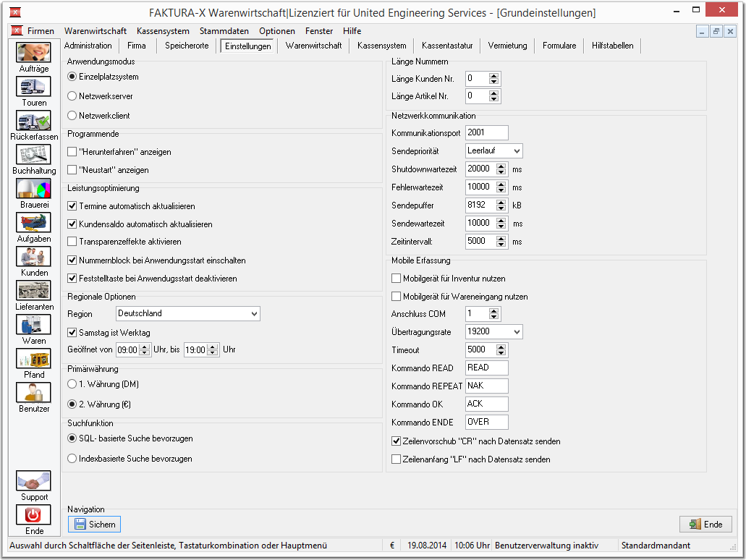Screen dimensions: 746x560
Task: Open the Sendepriorität dropdown
Action: (494, 150)
